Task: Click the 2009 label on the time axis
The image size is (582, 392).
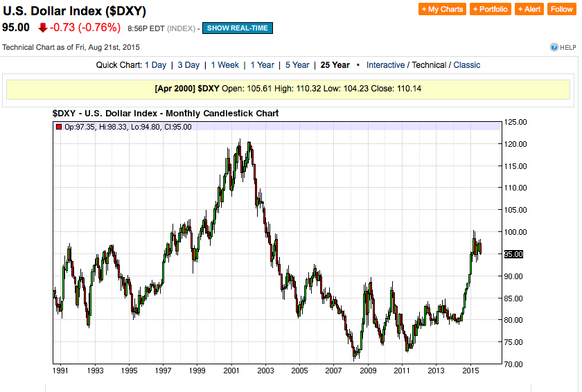Action: coord(368,371)
